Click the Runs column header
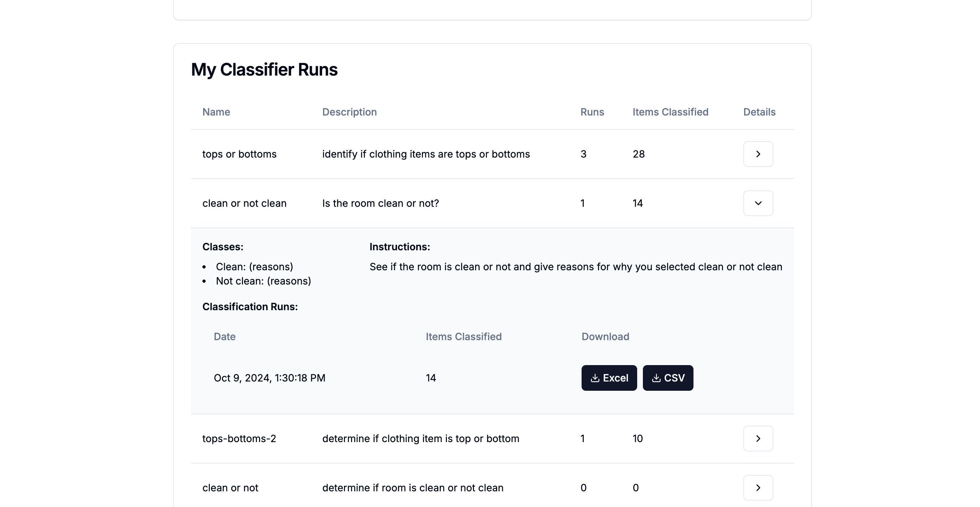The width and height of the screenshot is (980, 507). (592, 112)
